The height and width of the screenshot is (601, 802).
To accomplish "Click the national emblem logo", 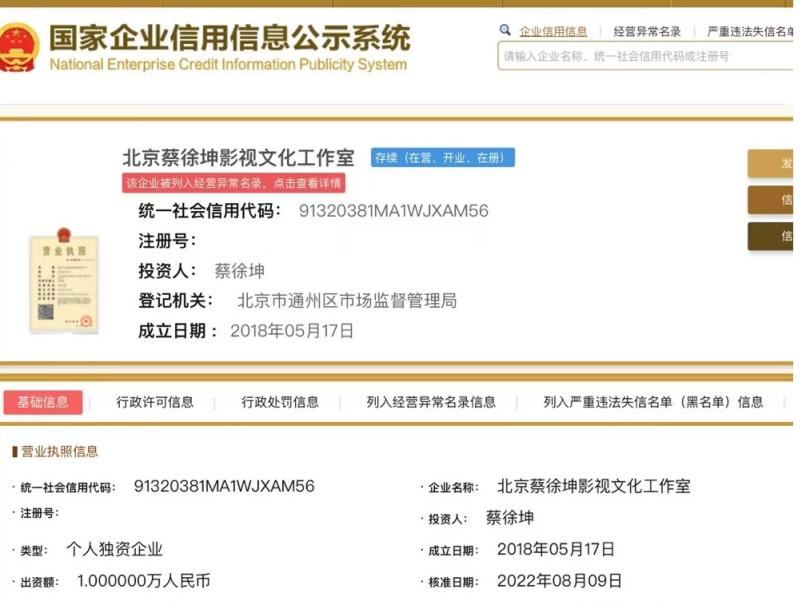I will (x=19, y=46).
